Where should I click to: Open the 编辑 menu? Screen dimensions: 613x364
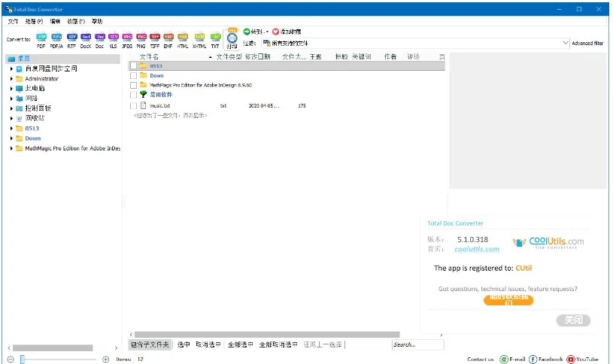coord(55,21)
